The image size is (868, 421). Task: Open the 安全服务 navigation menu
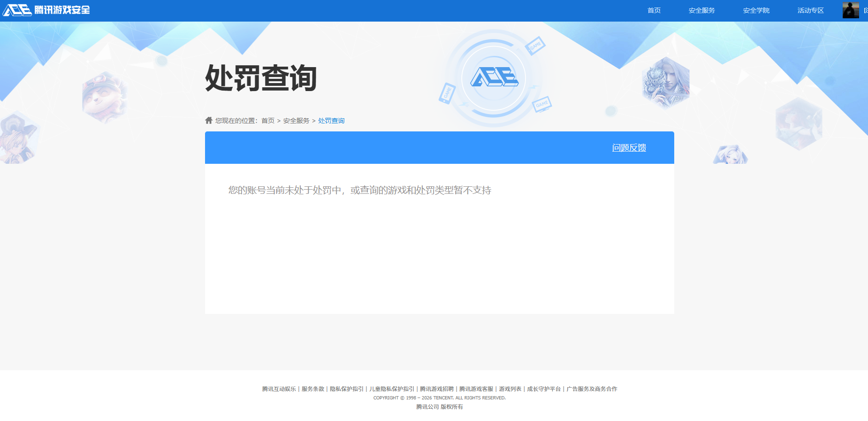pos(702,10)
